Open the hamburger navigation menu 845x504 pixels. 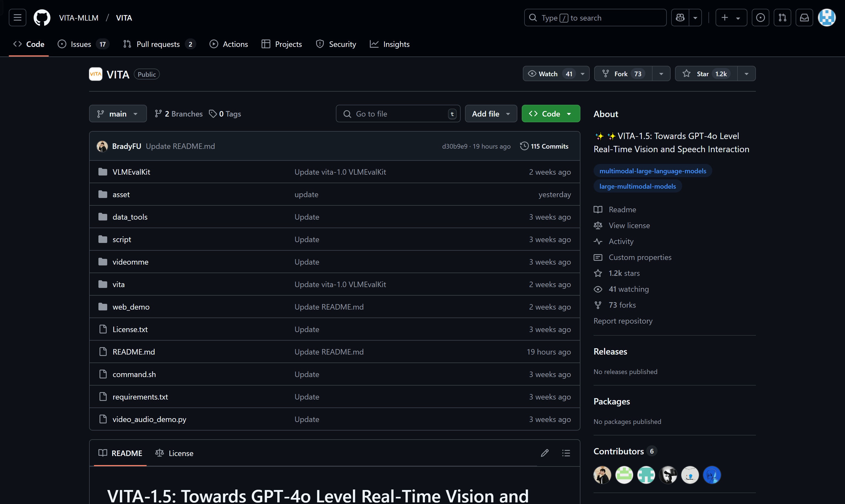tap(17, 18)
